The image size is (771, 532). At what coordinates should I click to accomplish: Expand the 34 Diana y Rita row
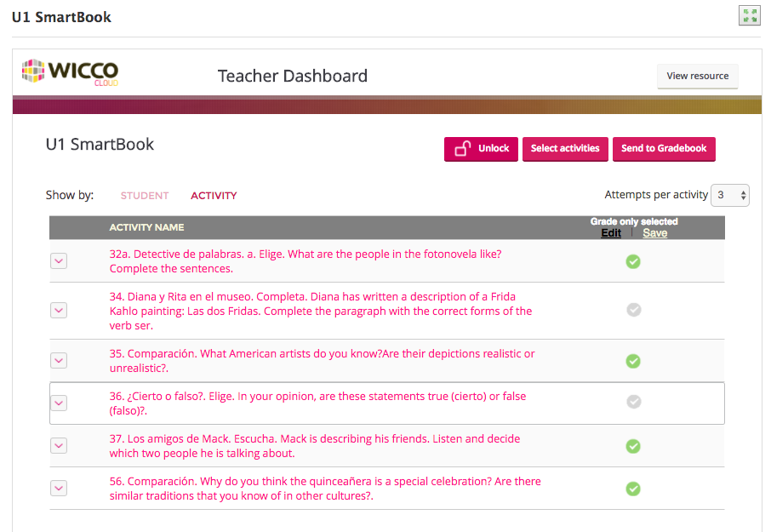point(59,310)
